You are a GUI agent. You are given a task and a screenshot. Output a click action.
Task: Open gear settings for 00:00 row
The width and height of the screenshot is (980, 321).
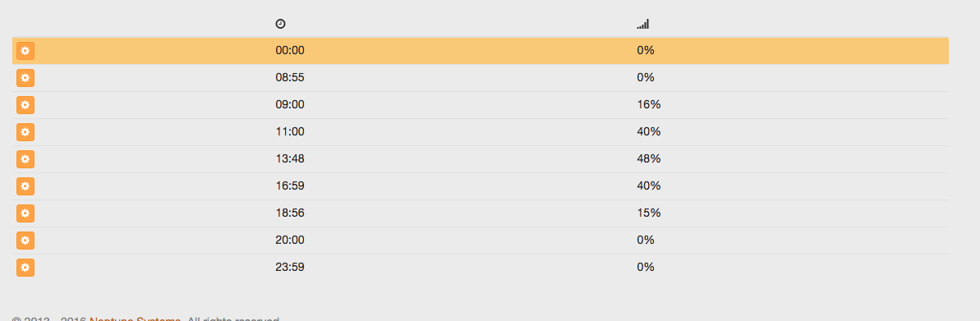tap(25, 51)
